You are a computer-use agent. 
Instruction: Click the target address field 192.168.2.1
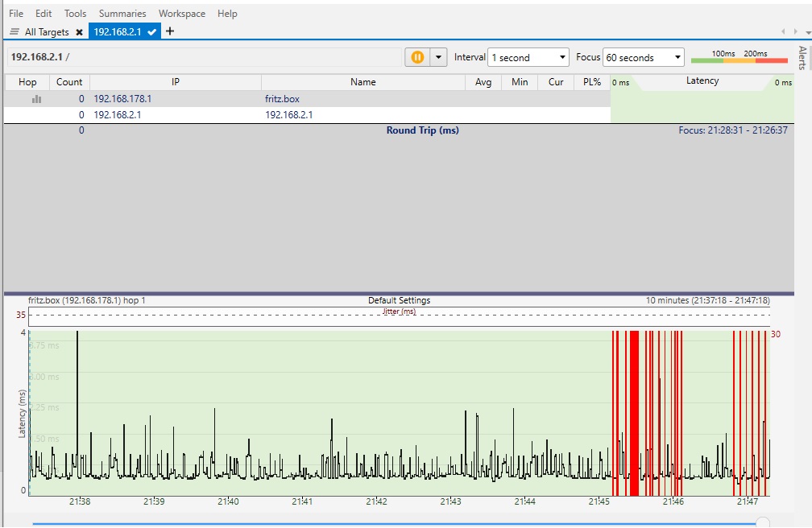pos(205,57)
